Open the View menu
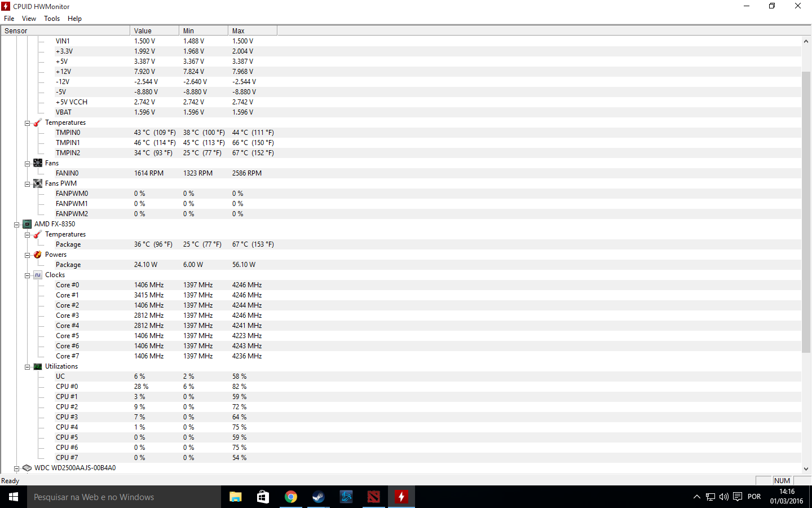The width and height of the screenshot is (812, 508). point(29,19)
